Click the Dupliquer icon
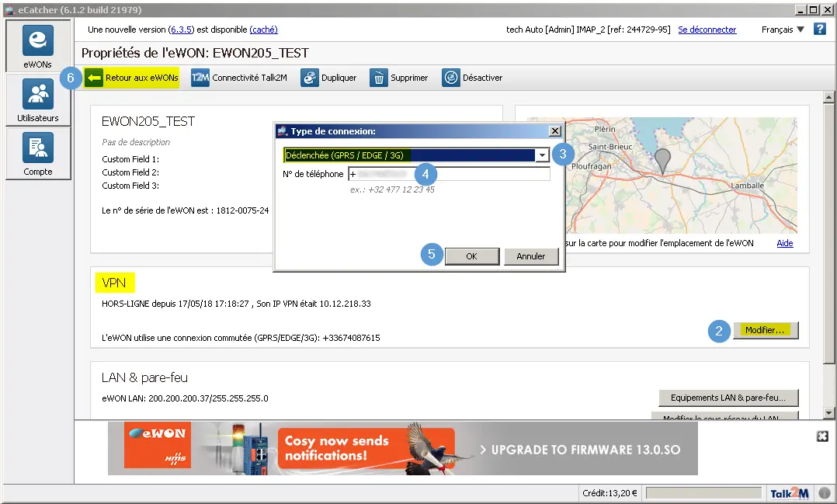 click(310, 78)
